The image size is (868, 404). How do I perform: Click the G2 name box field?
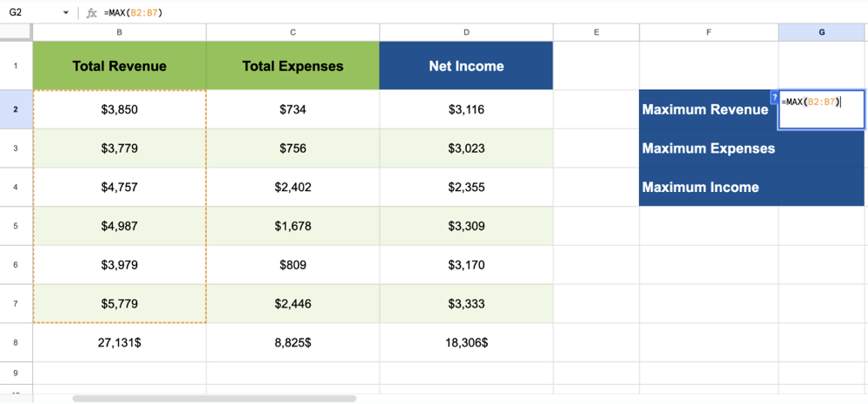click(x=30, y=13)
